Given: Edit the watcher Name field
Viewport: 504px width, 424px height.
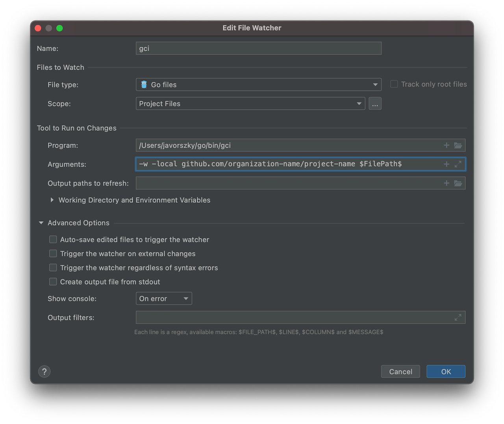Looking at the screenshot, I should (x=258, y=48).
